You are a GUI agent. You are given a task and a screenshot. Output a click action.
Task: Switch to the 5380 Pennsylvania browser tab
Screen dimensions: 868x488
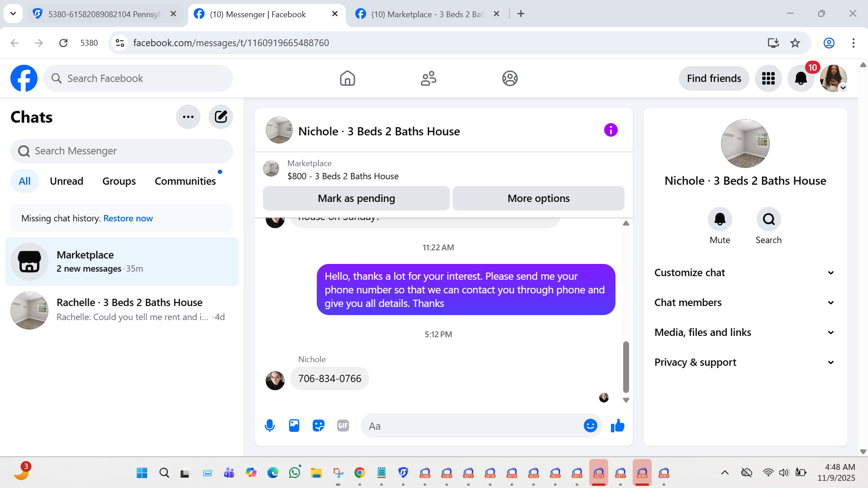pos(104,14)
